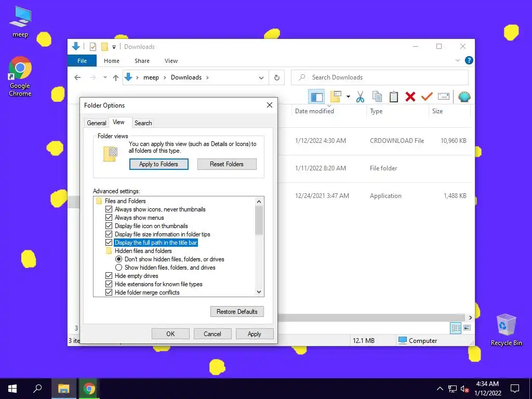Screen dimensions: 532x399
Task: Click the Restore Defaults button
Action: [237, 312]
